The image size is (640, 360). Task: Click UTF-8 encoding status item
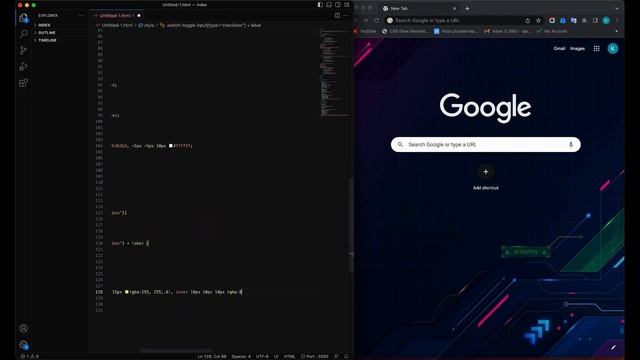[x=262, y=356]
